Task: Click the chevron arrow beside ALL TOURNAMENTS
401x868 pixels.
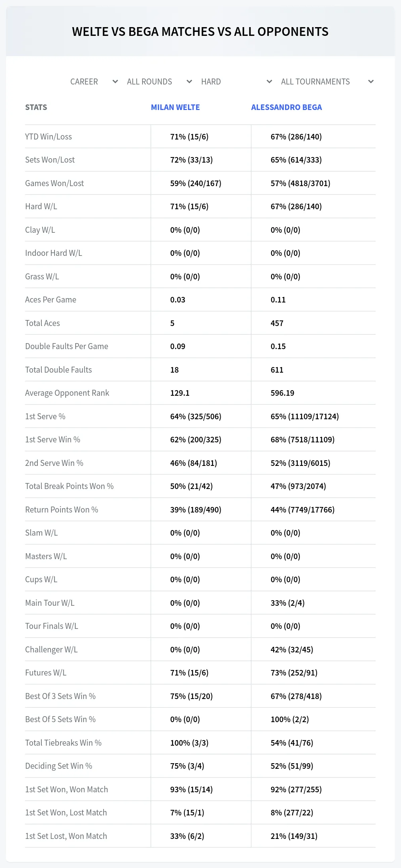Action: tap(371, 82)
